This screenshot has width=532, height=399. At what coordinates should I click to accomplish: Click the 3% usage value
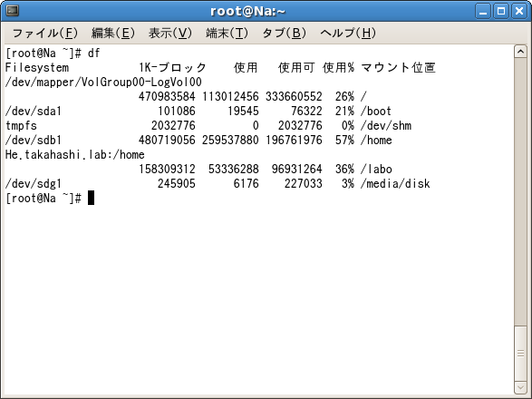click(x=348, y=184)
